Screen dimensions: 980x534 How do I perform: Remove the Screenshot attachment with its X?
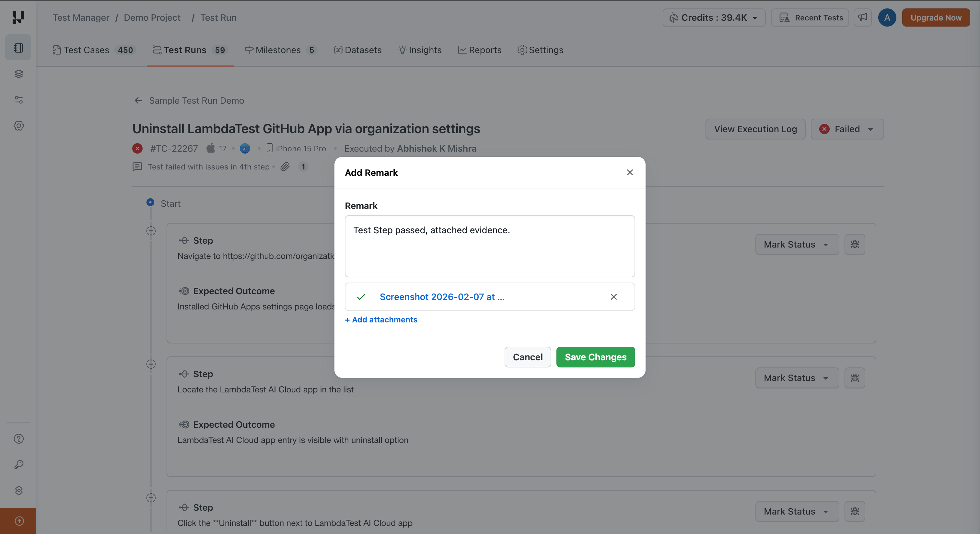[613, 297]
